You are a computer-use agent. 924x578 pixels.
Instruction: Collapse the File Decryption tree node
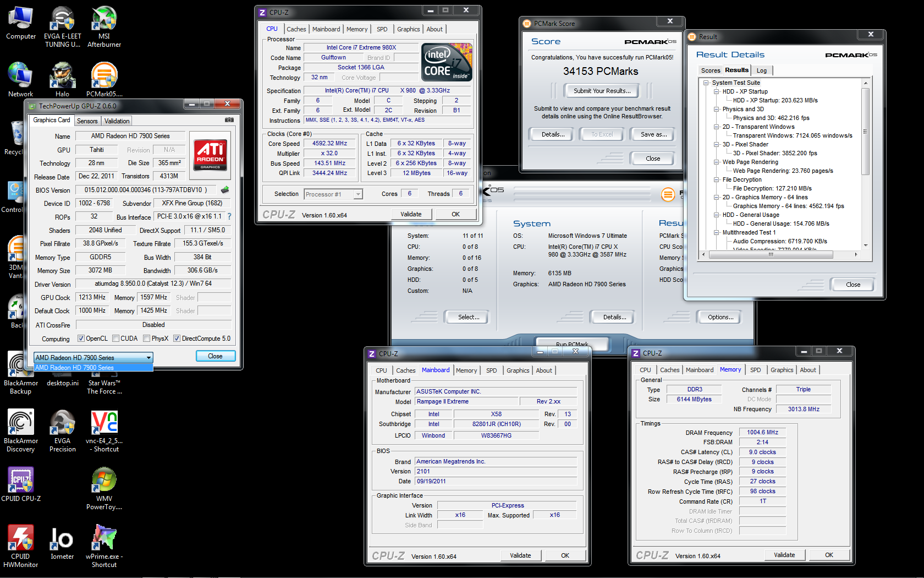(x=717, y=179)
